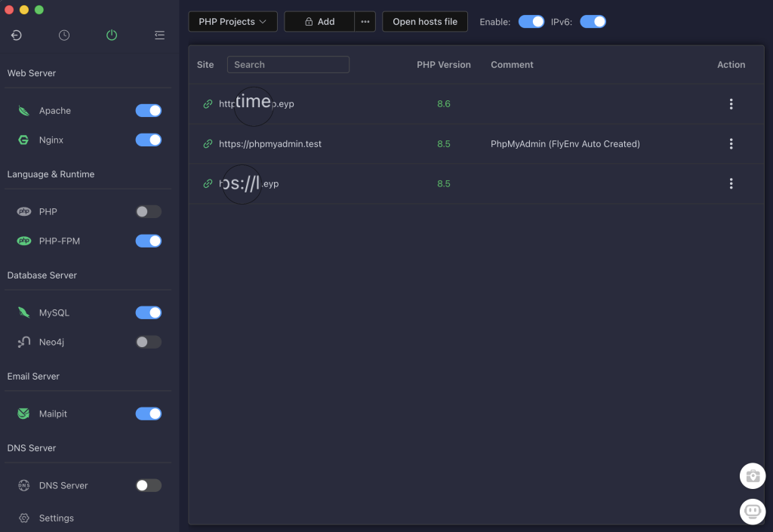Toggle the MySQL switch
Viewport: 773px width, 532px height.
point(149,312)
